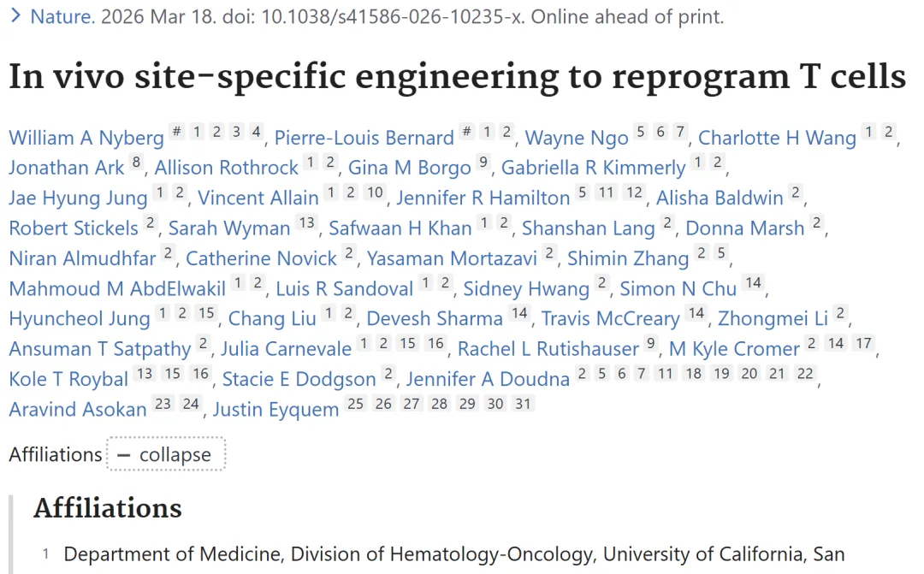Collapse the Affiliations section
Image resolution: width=924 pixels, height=574 pixels.
pos(166,454)
